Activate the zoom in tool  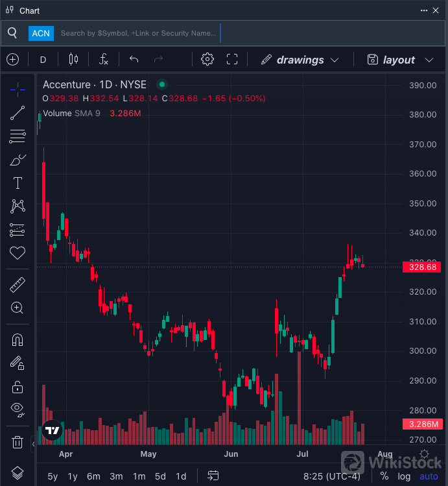tap(18, 308)
